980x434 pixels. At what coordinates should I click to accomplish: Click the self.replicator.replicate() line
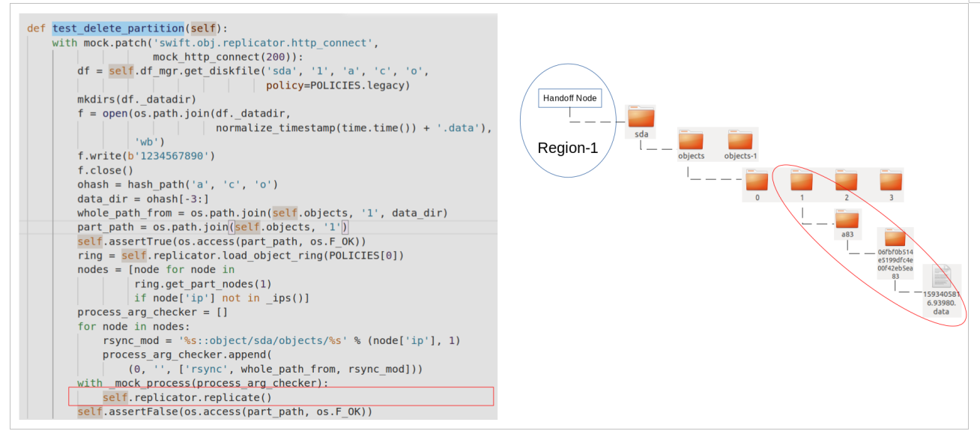click(x=187, y=397)
